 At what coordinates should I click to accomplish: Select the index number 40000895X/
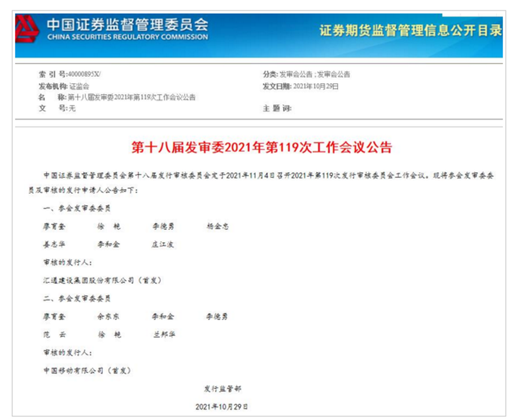[x=84, y=74]
